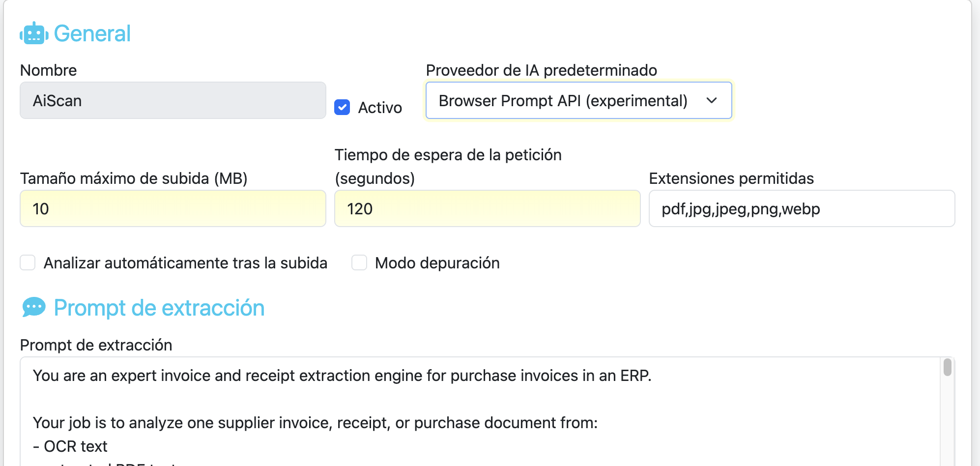Click the Activo label text
Screen dimensions: 980x466
click(380, 108)
